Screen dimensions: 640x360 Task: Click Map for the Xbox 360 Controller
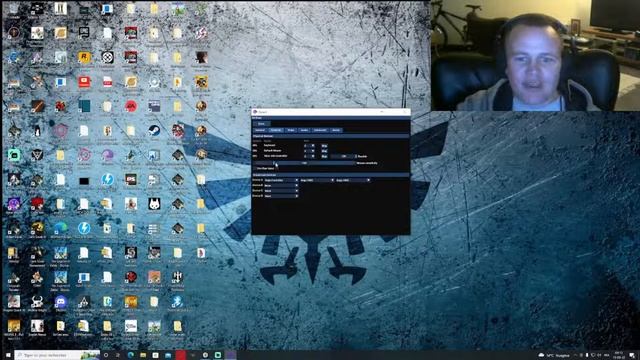pyautogui.click(x=324, y=156)
